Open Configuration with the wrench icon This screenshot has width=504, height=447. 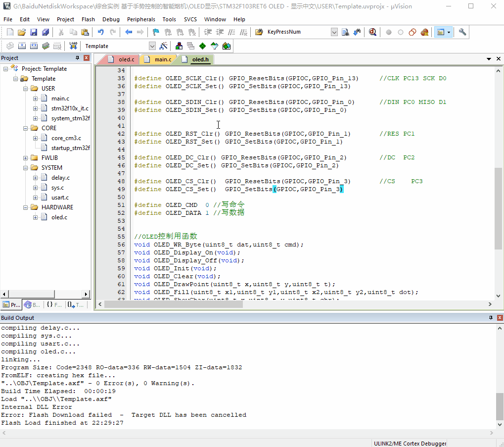tap(462, 32)
